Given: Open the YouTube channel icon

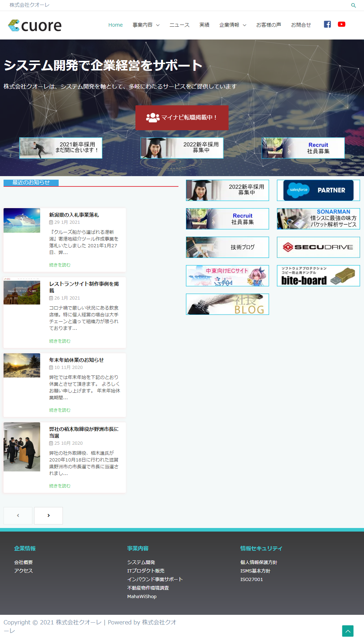Looking at the screenshot, I should tap(342, 24).
